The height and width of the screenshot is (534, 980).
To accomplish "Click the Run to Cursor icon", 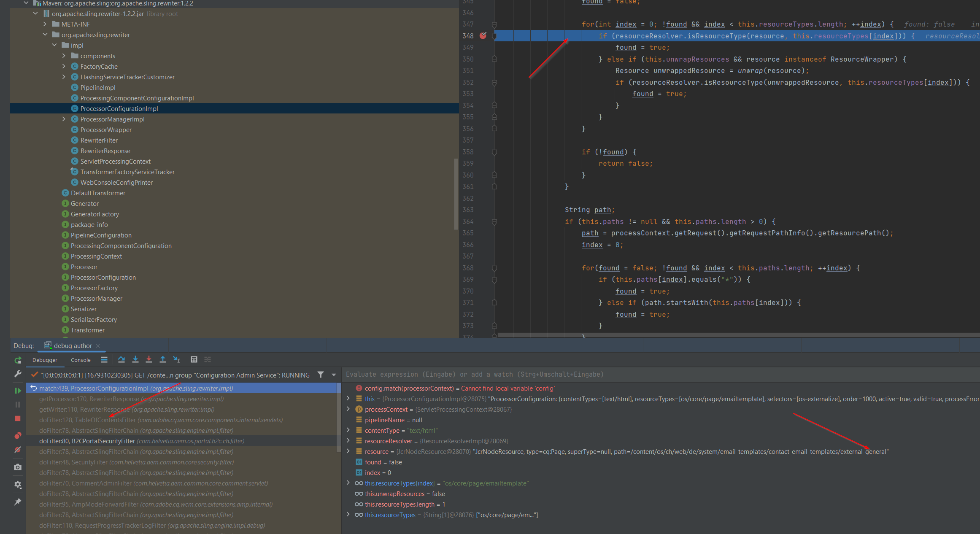I will 177,359.
